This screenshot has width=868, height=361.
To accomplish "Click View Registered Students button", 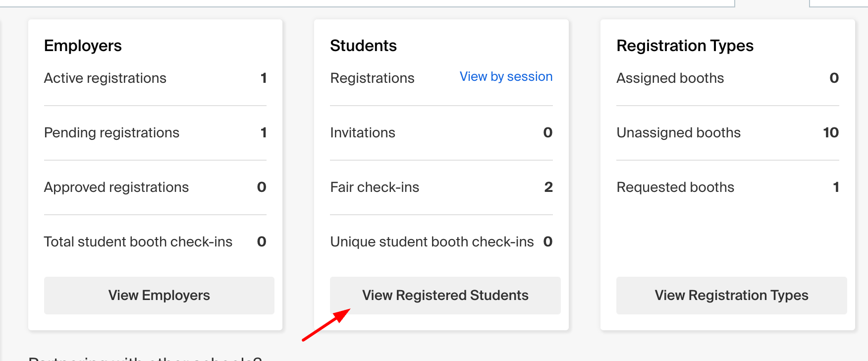I will click(x=445, y=296).
